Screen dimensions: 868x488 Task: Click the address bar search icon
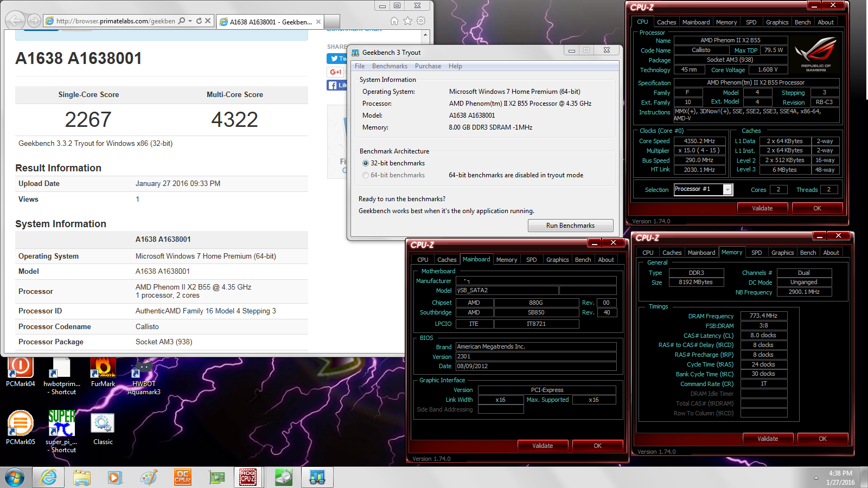(x=182, y=21)
